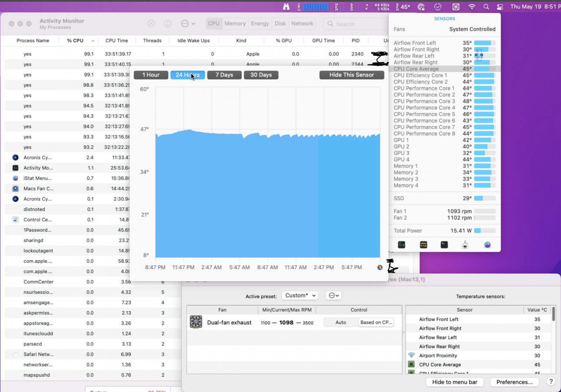This screenshot has height=392, width=561.
Task: Select the 1 Hour graph range
Action: [151, 75]
